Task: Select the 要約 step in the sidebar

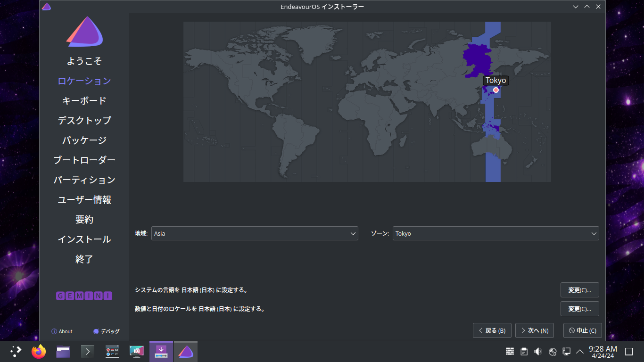Action: point(84,220)
